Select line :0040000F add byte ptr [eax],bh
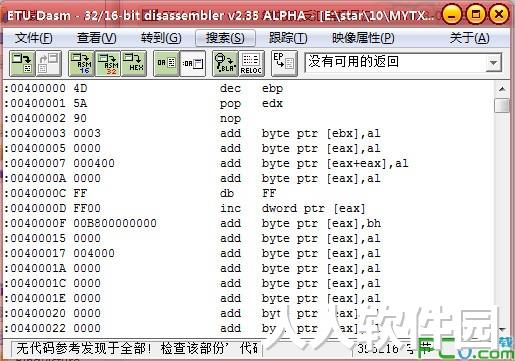Image resolution: width=515 pixels, height=361 pixels. point(248,224)
